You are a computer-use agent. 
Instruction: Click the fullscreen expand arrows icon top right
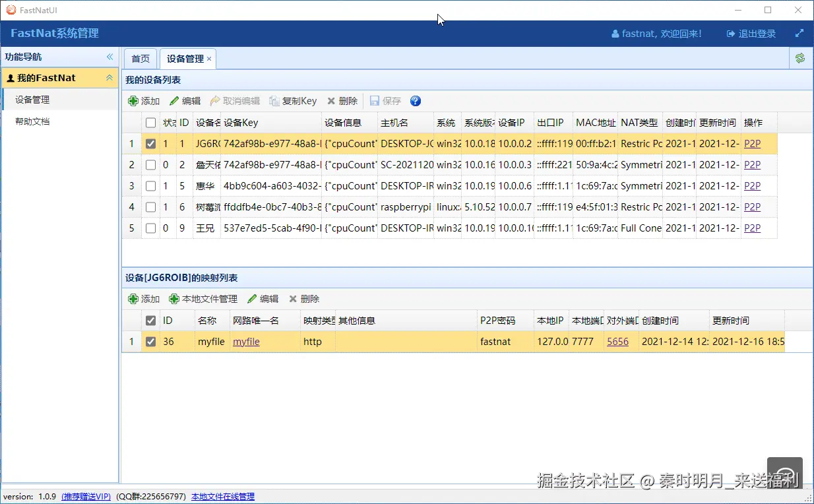[x=799, y=32]
